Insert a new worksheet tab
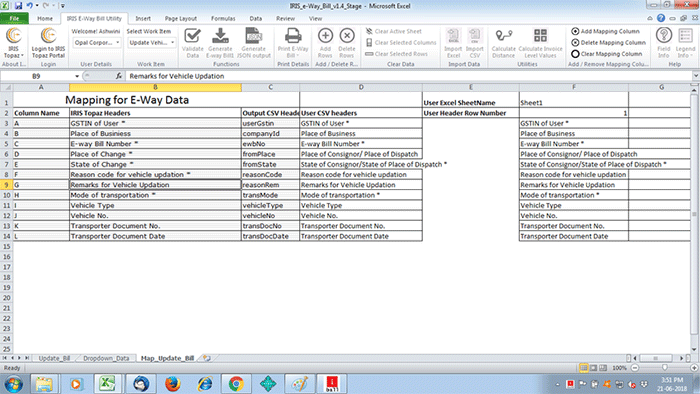Screen dimensions: 700x394 [206, 358]
